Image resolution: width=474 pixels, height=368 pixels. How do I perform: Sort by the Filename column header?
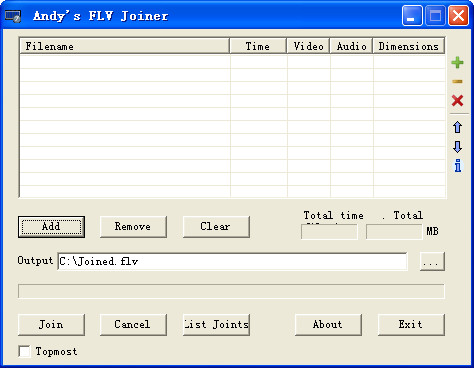pyautogui.click(x=125, y=46)
